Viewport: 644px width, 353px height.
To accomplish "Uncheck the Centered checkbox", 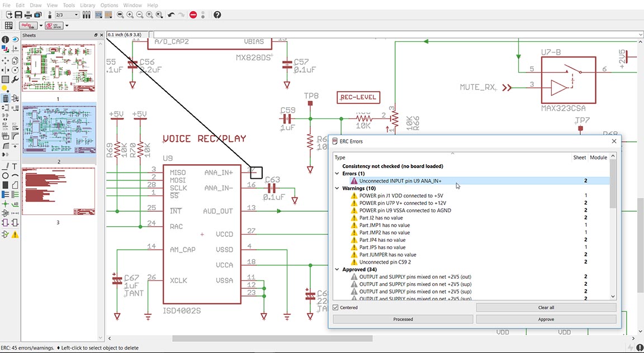I will (x=335, y=308).
